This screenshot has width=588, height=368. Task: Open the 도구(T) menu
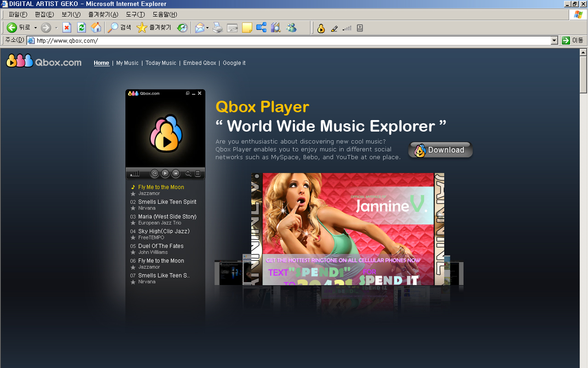[x=135, y=14]
